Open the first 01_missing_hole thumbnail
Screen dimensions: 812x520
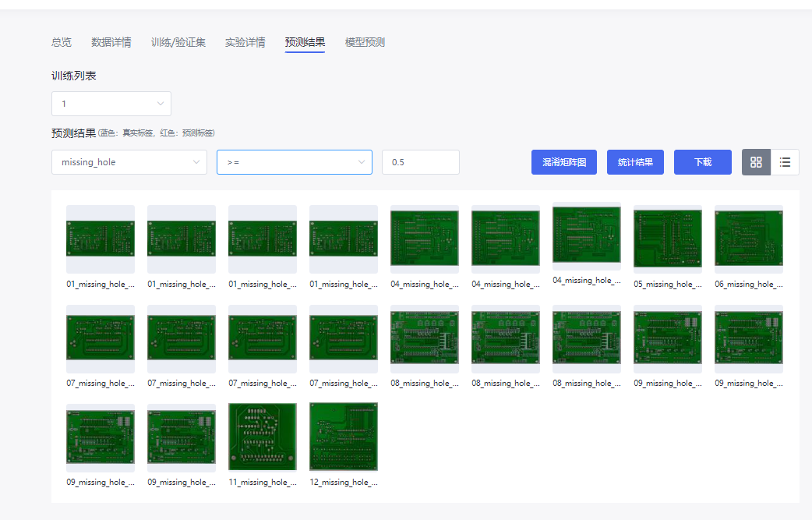point(101,239)
